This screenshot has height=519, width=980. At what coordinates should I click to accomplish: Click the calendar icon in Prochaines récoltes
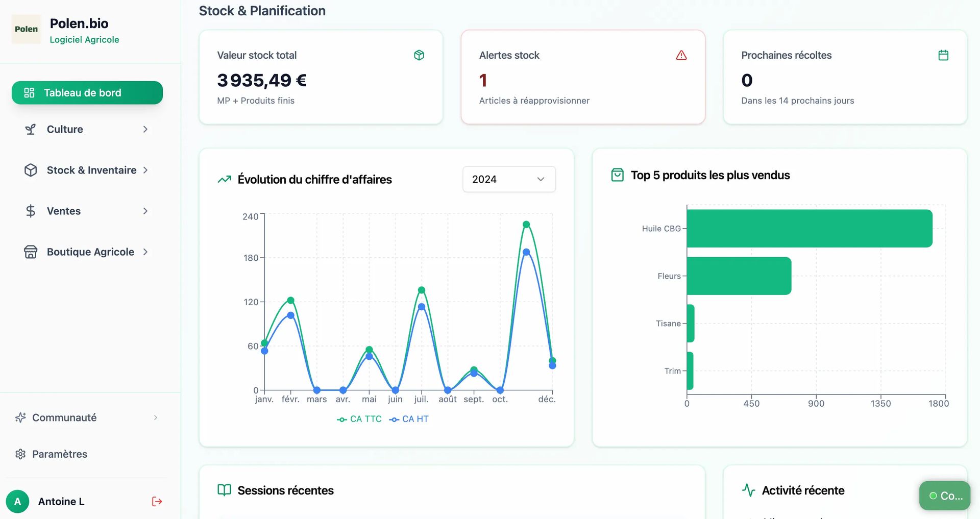[x=943, y=55]
